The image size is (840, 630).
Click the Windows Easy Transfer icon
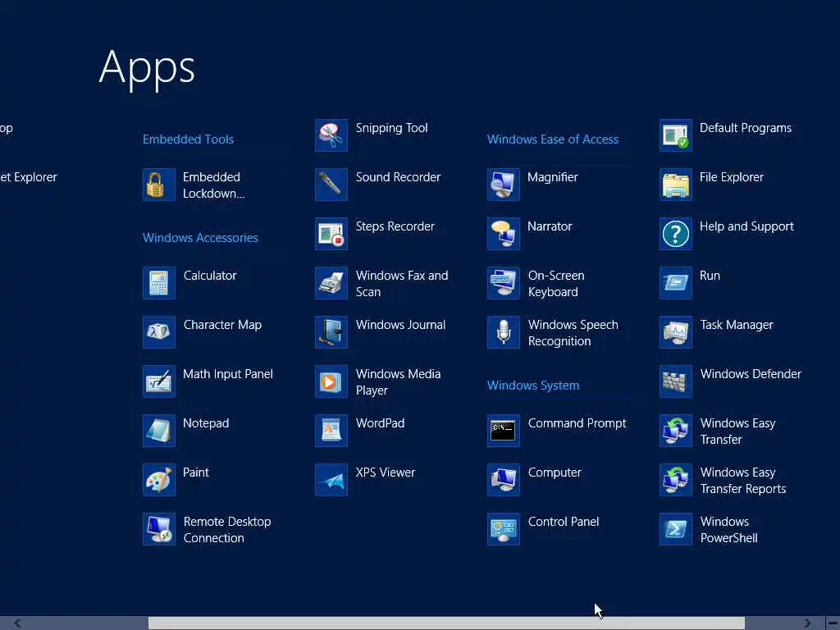676,431
